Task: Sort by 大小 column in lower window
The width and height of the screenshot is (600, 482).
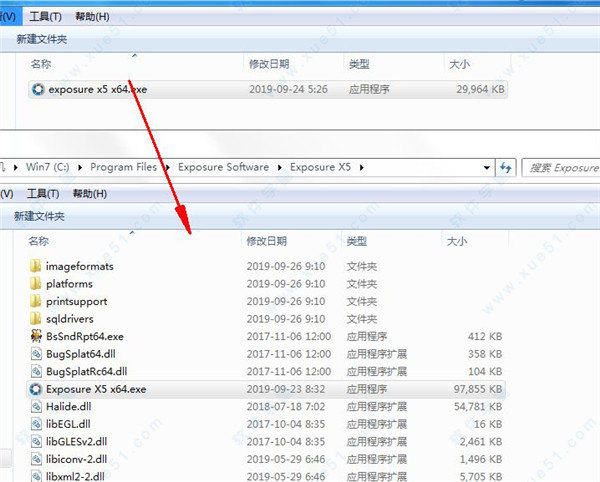Action: click(x=457, y=241)
